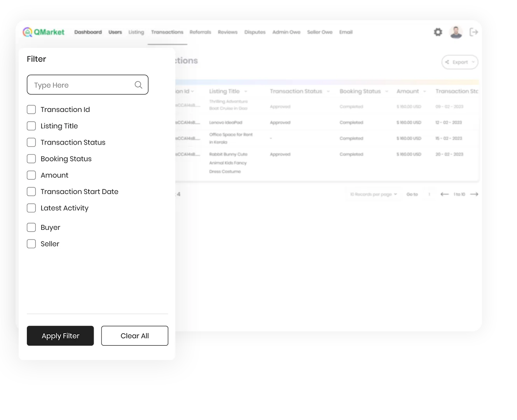Open settings via the gear icon

[438, 32]
